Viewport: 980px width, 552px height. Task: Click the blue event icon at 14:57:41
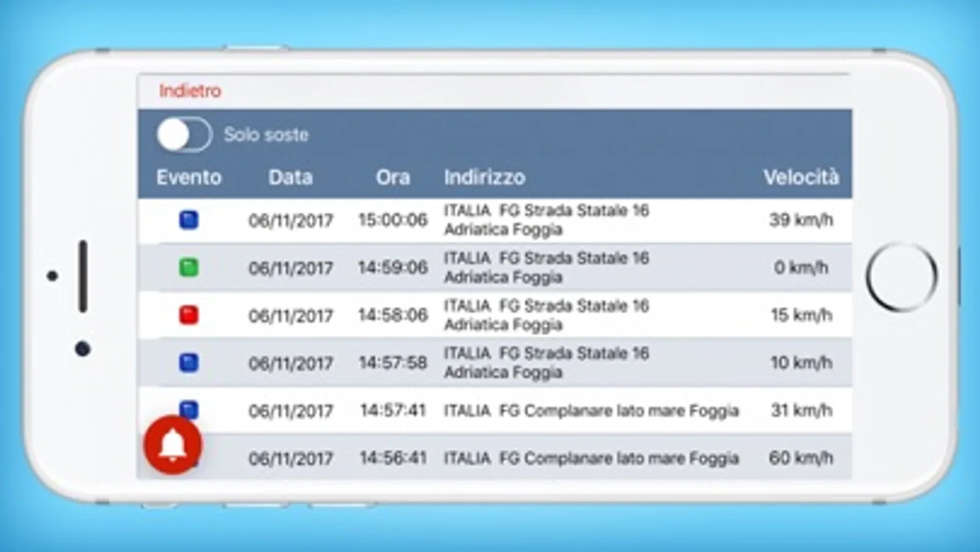coord(189,409)
